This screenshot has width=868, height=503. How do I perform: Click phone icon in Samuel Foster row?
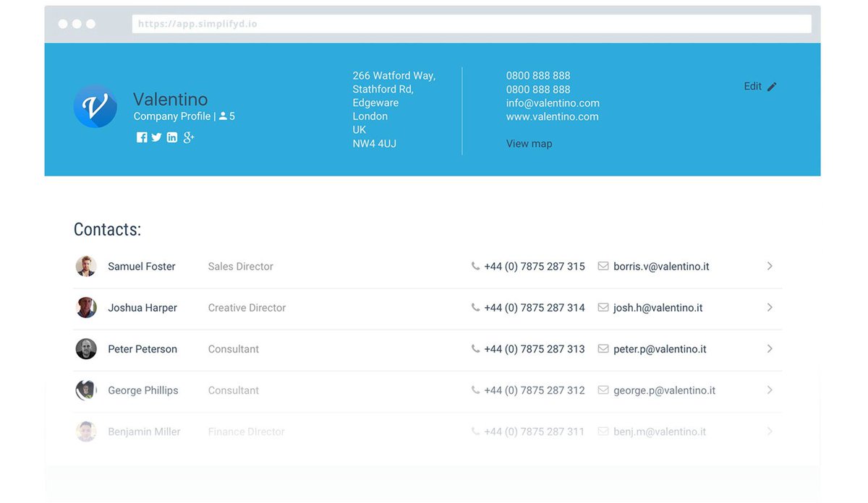click(x=475, y=266)
